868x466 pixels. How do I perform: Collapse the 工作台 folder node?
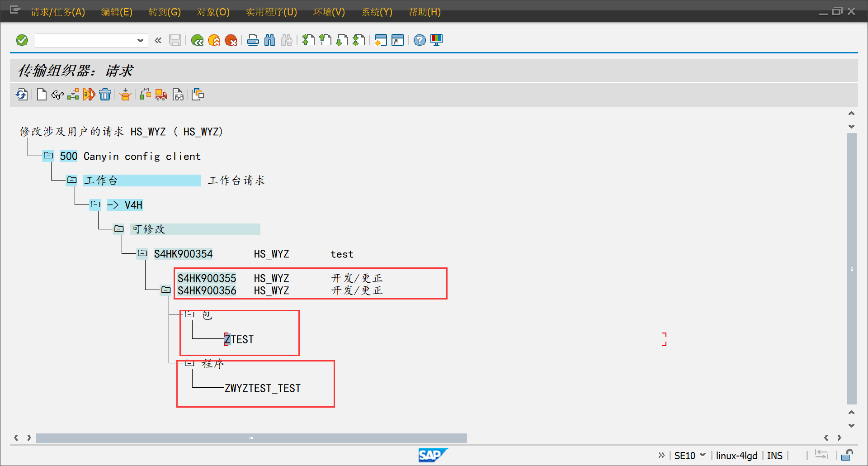[72, 180]
